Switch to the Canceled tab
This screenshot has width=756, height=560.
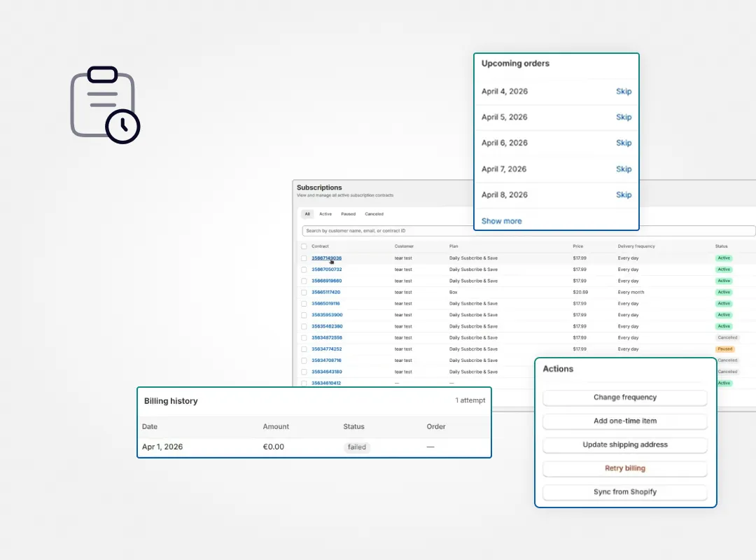[374, 213]
